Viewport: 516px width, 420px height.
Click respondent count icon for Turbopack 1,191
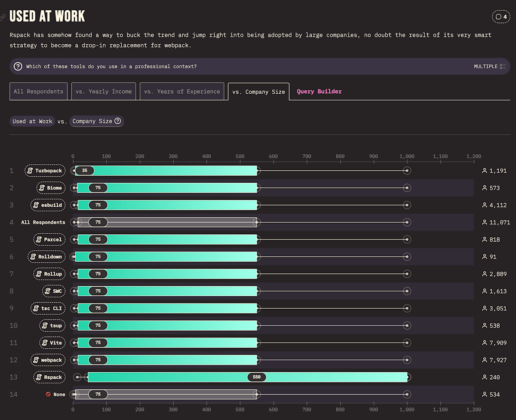point(485,171)
